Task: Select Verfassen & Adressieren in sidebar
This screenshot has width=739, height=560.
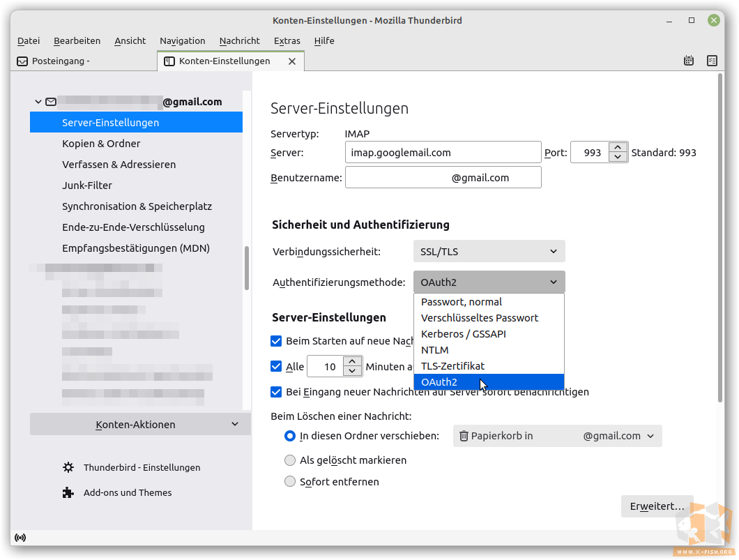Action: 136,165
